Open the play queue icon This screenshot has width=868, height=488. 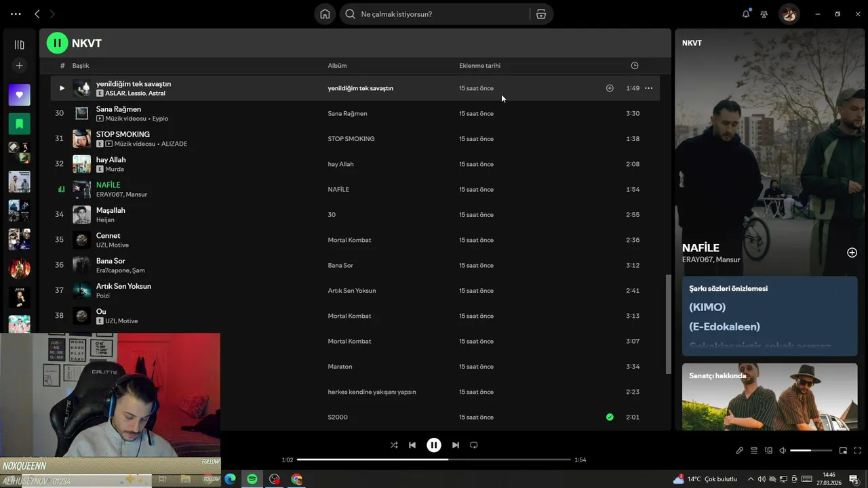click(754, 451)
